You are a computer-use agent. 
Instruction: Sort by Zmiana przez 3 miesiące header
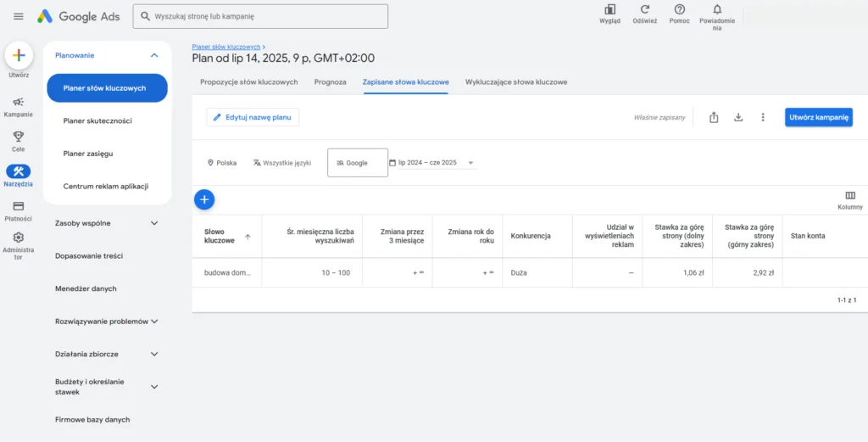[x=403, y=236]
